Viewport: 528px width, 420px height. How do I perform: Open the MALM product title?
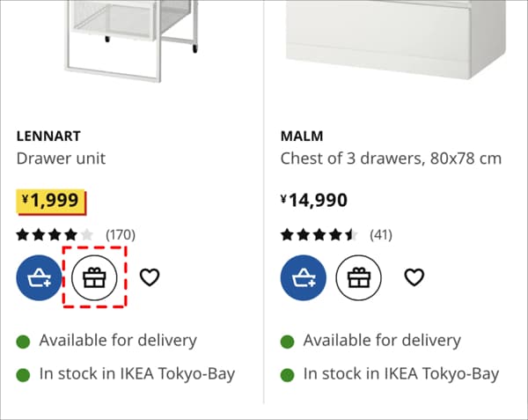tap(302, 136)
